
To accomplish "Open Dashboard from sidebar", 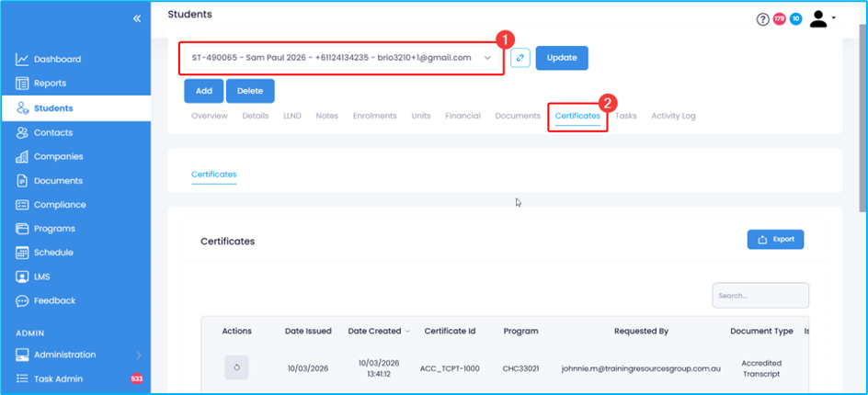I will click(57, 60).
